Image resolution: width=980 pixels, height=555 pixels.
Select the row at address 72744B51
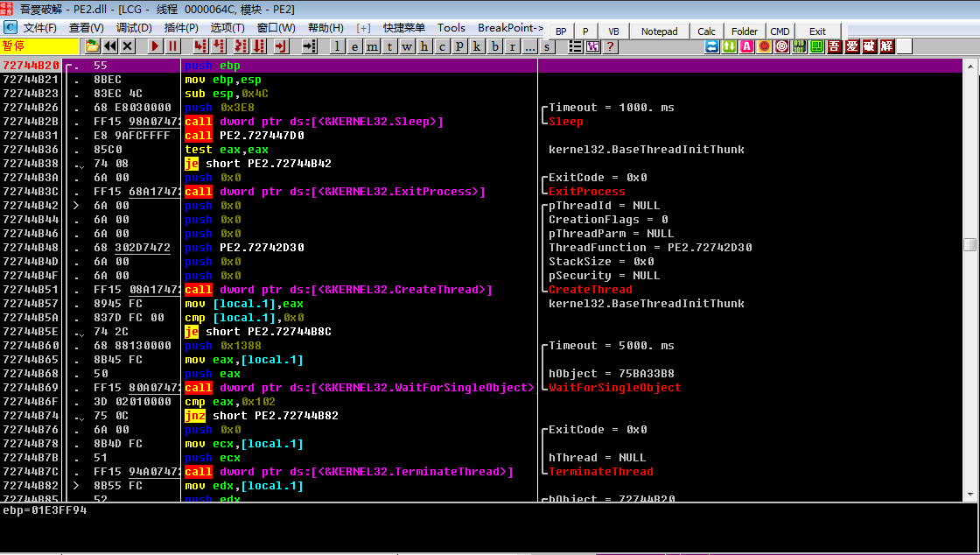pos(481,290)
